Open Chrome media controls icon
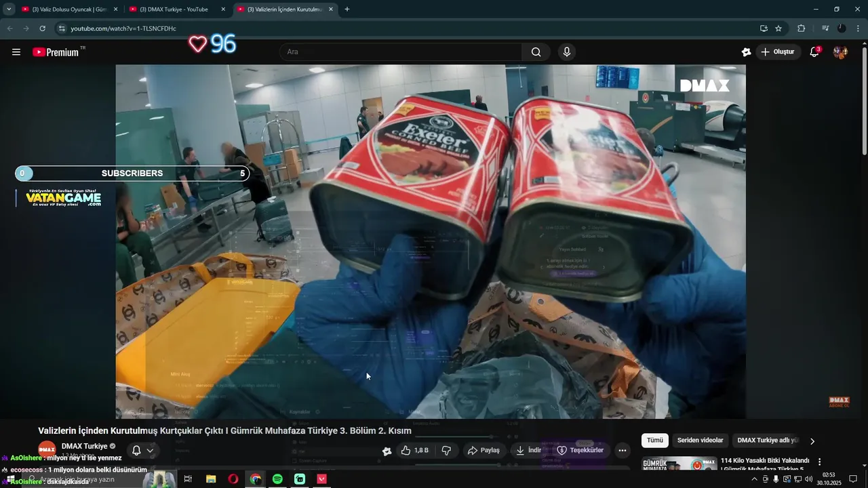 point(825,28)
